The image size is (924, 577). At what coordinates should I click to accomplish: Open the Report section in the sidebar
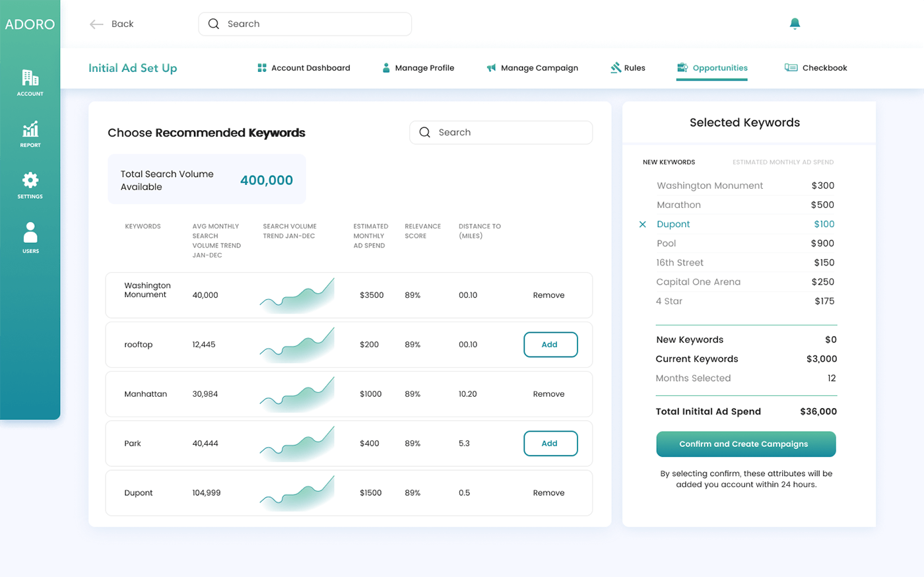[30, 134]
